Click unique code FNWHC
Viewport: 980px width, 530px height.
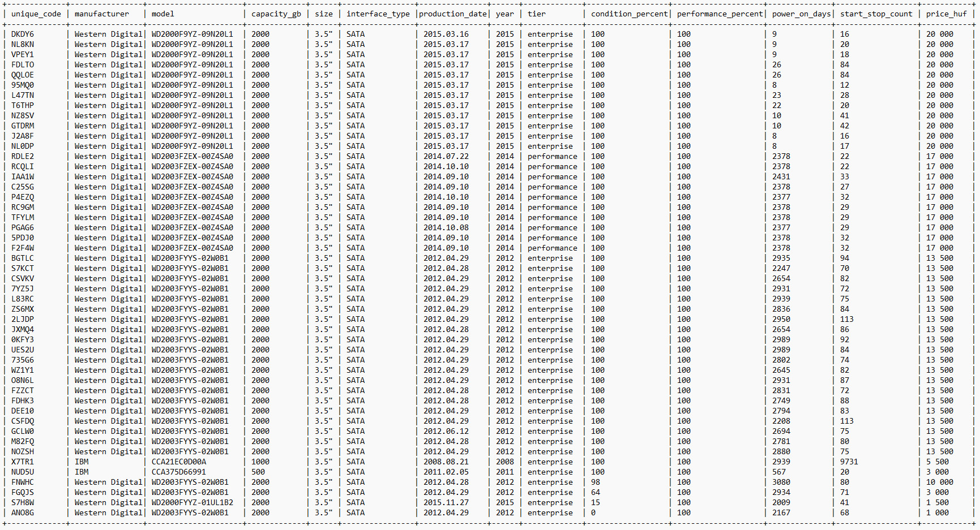(x=23, y=482)
